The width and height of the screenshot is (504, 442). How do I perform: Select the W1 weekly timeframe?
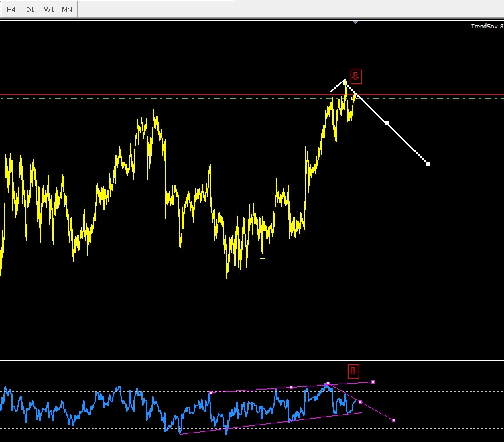(x=49, y=10)
